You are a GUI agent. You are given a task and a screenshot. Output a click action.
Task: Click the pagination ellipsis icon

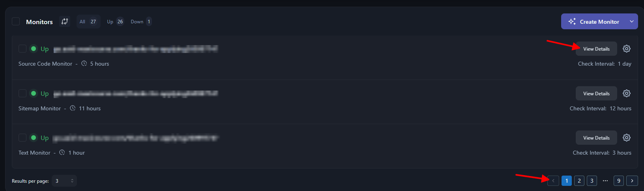pyautogui.click(x=605, y=181)
